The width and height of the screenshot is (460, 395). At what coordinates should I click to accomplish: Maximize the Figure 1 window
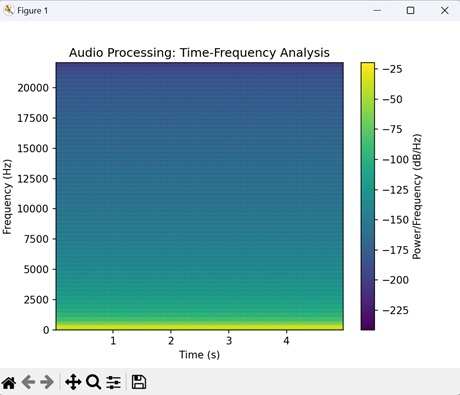(x=411, y=10)
